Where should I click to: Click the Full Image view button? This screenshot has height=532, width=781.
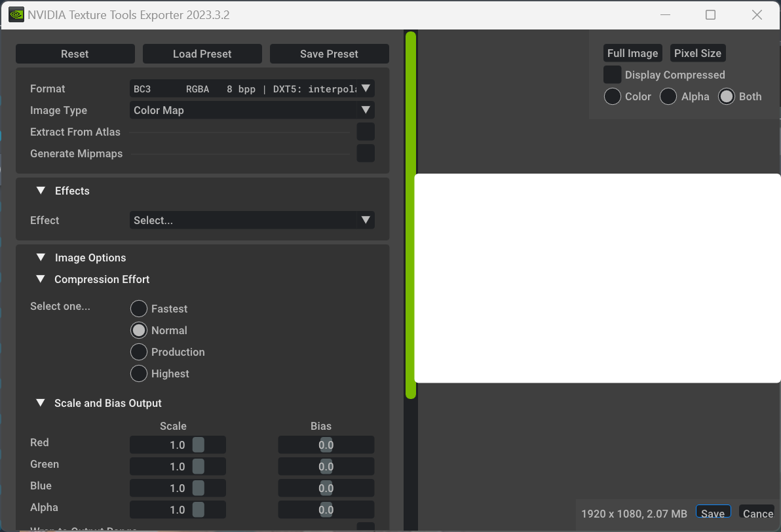point(632,53)
